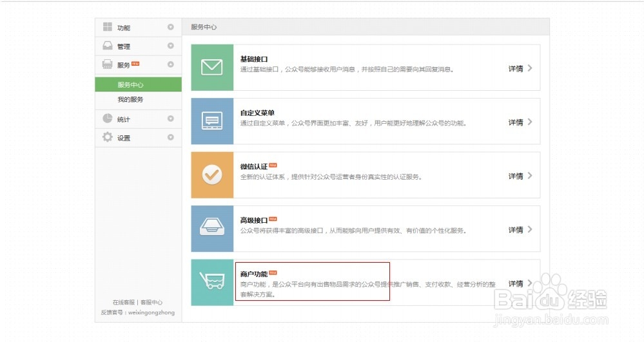Click the description text under 自定义菜单
644x342 pixels.
(x=354, y=123)
